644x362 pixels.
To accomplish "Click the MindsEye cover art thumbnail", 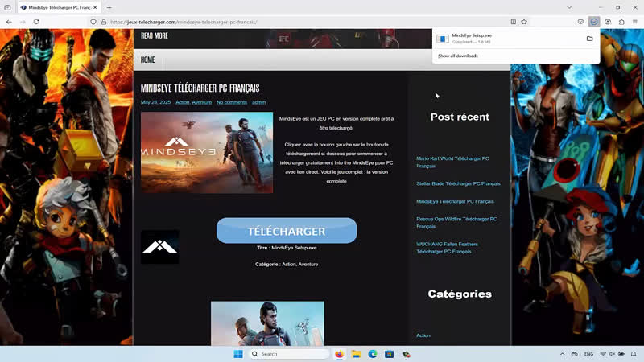I will click(x=207, y=152).
